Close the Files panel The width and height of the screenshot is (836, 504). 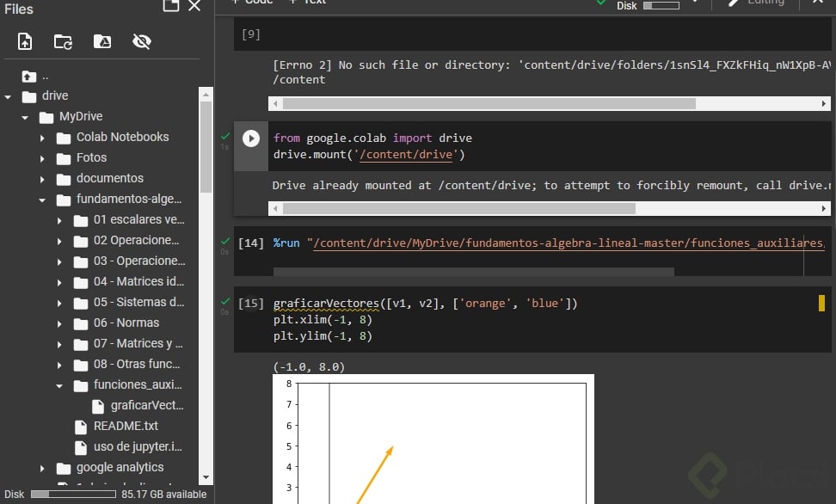coord(194,6)
